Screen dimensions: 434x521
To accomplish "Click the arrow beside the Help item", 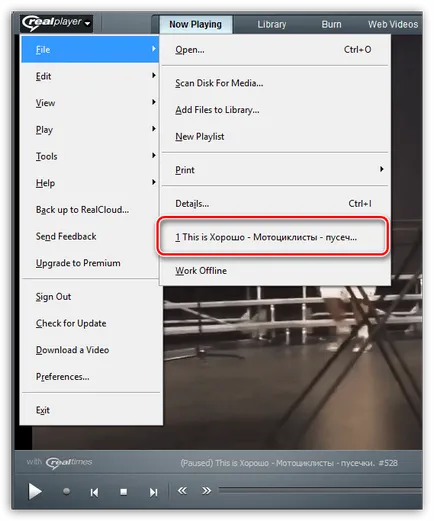I will (x=154, y=182).
